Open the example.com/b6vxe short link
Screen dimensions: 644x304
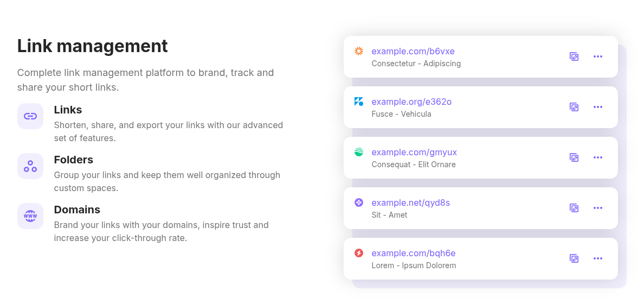click(413, 52)
